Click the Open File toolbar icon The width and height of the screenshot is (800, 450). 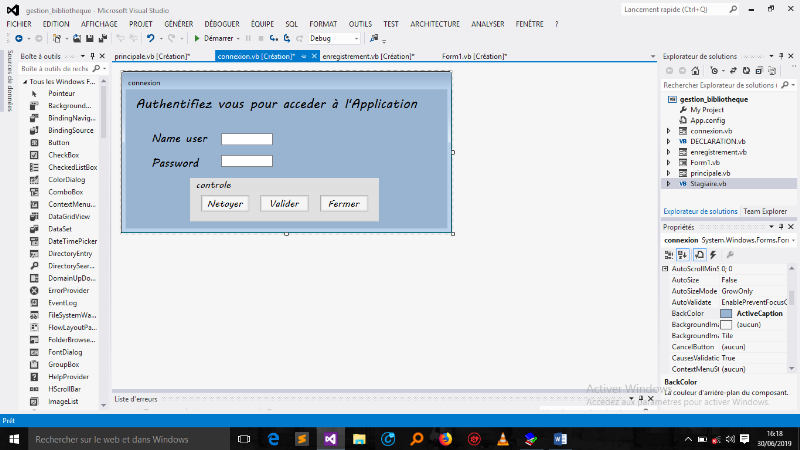[x=77, y=38]
